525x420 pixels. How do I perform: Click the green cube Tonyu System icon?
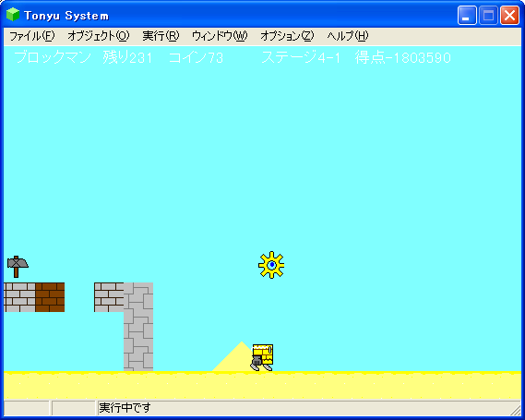13,15
